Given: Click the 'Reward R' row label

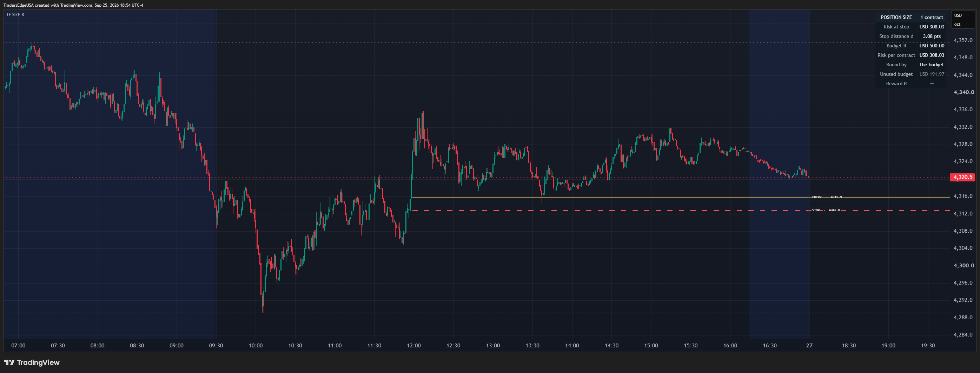Looking at the screenshot, I should (896, 84).
